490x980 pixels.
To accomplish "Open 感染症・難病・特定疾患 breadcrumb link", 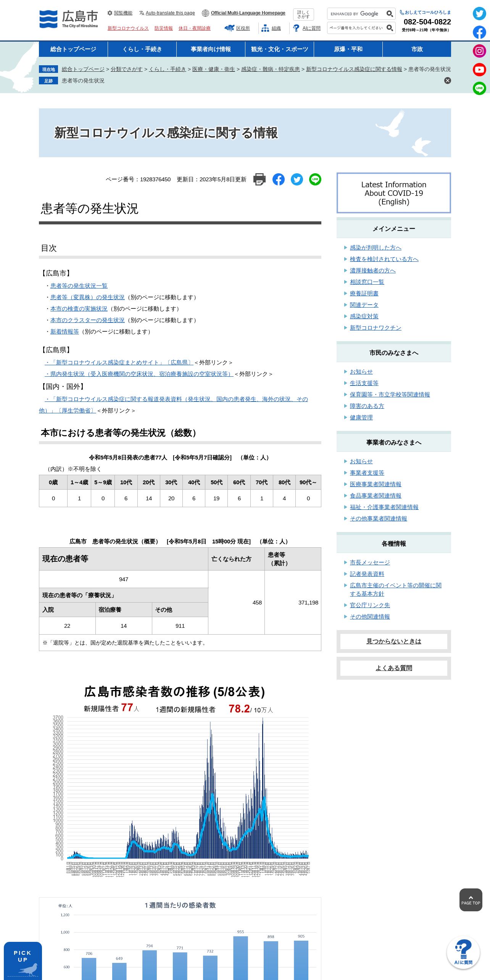I will (x=271, y=69).
